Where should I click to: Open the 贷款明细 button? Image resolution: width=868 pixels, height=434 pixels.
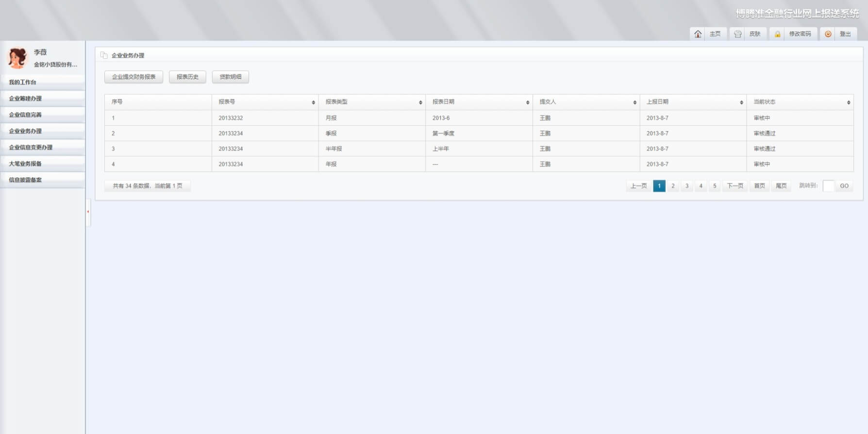click(230, 77)
